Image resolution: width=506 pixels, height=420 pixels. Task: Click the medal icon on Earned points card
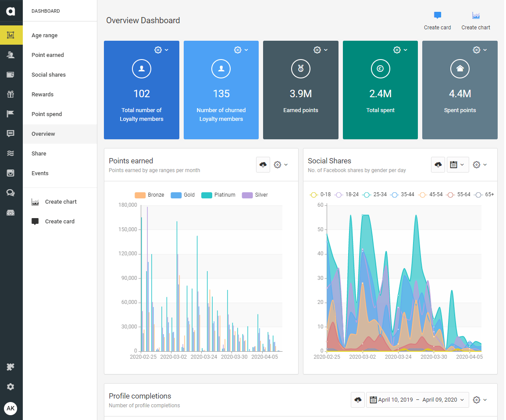coord(300,69)
